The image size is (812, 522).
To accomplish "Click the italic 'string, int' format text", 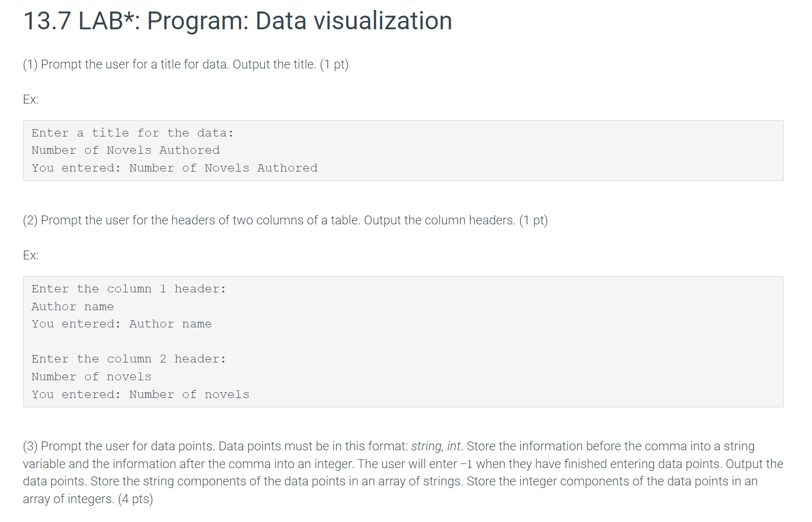I will 436,446.
